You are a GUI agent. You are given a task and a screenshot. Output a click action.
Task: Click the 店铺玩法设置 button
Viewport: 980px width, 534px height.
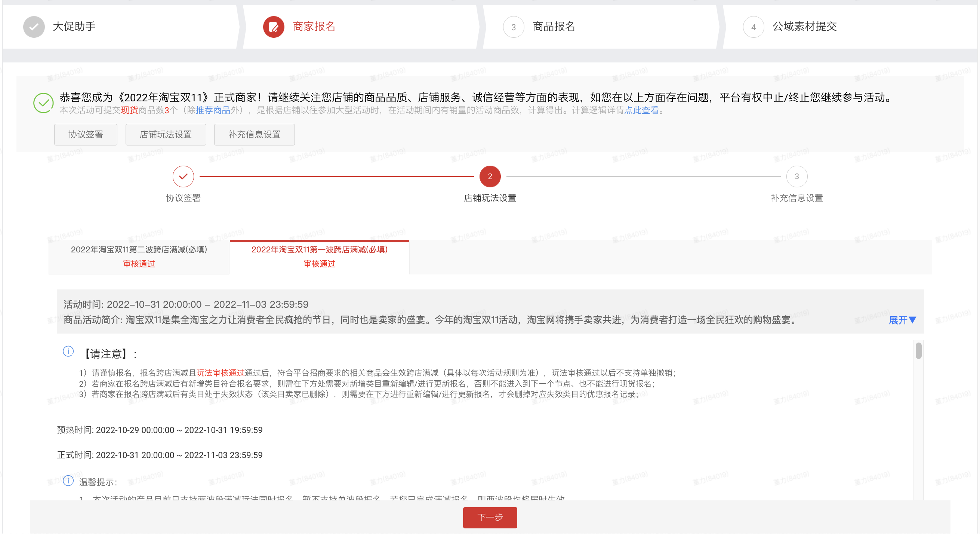(x=166, y=134)
